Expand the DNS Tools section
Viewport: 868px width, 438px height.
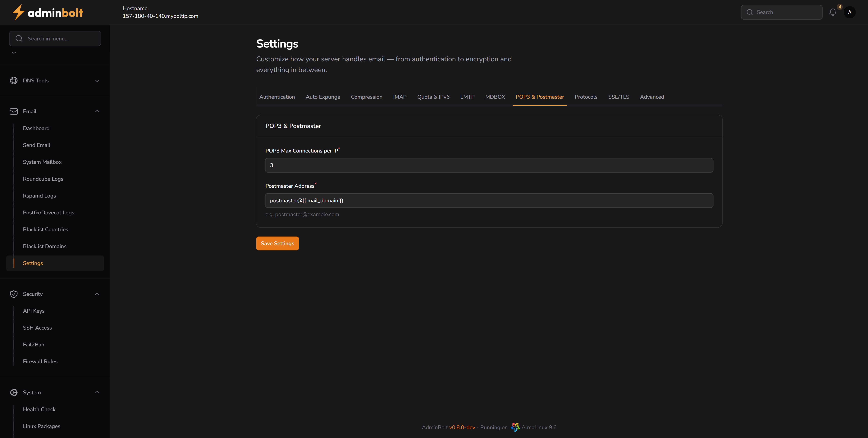(x=97, y=80)
